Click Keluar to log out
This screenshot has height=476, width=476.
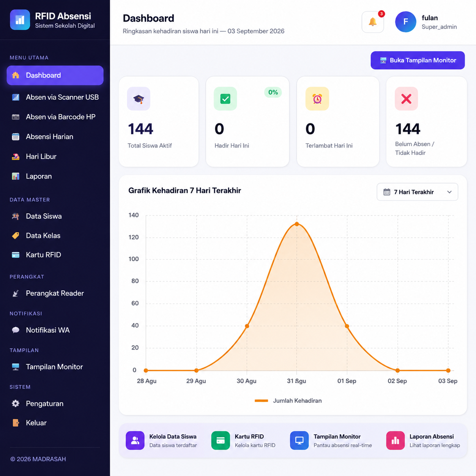(55, 422)
